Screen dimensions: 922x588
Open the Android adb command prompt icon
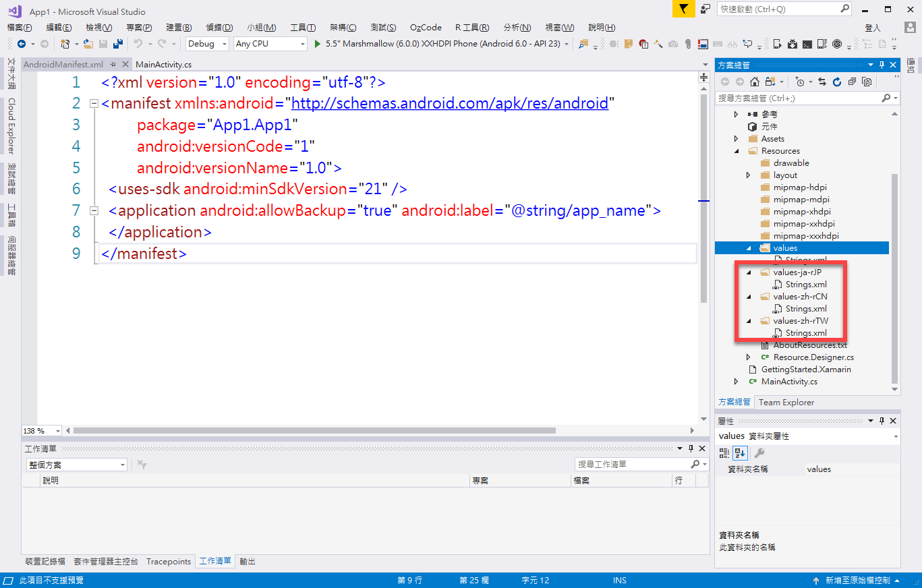(x=807, y=44)
